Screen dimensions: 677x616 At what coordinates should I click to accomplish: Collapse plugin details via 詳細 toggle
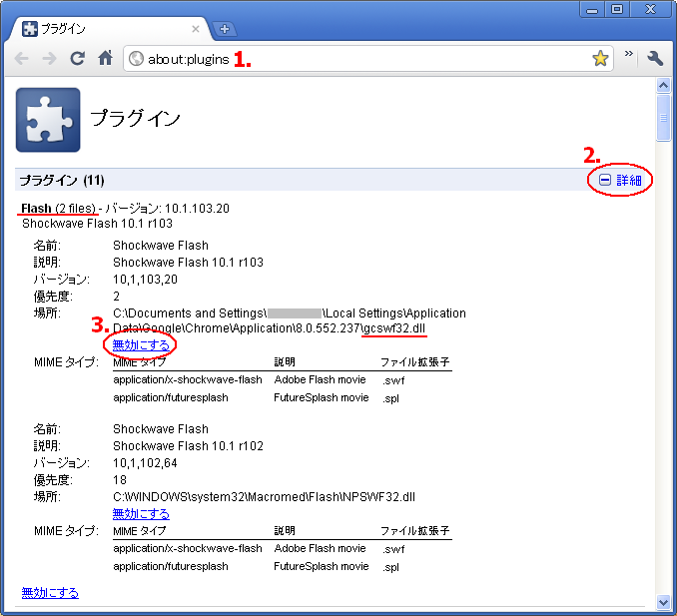click(x=621, y=181)
